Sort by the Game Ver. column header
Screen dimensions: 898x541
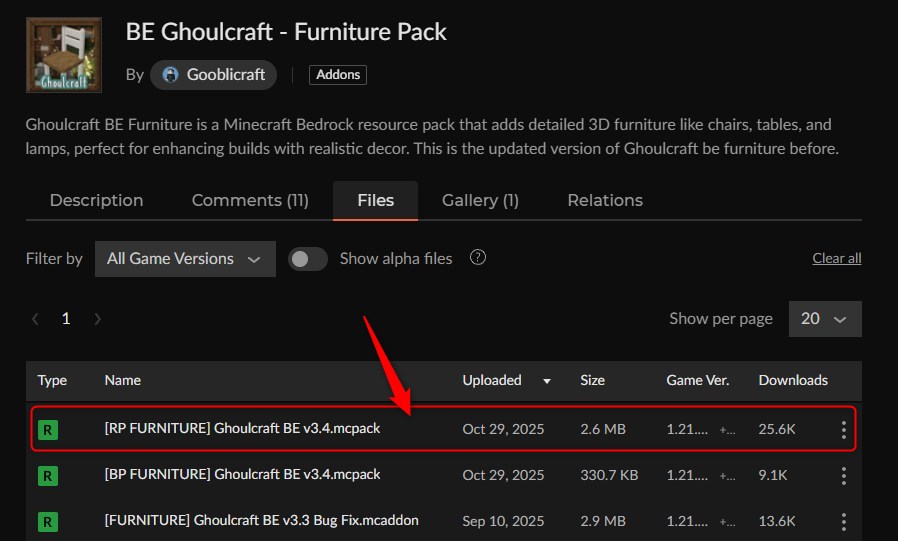click(698, 380)
